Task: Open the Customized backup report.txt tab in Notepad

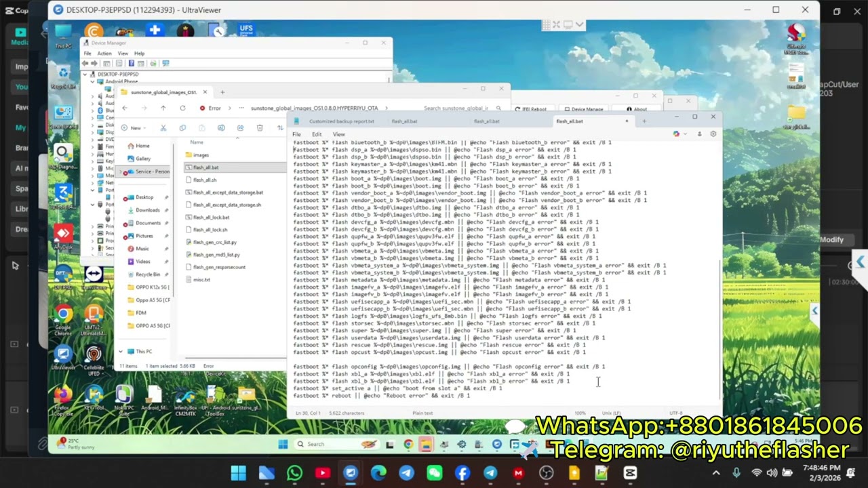Action: click(341, 121)
